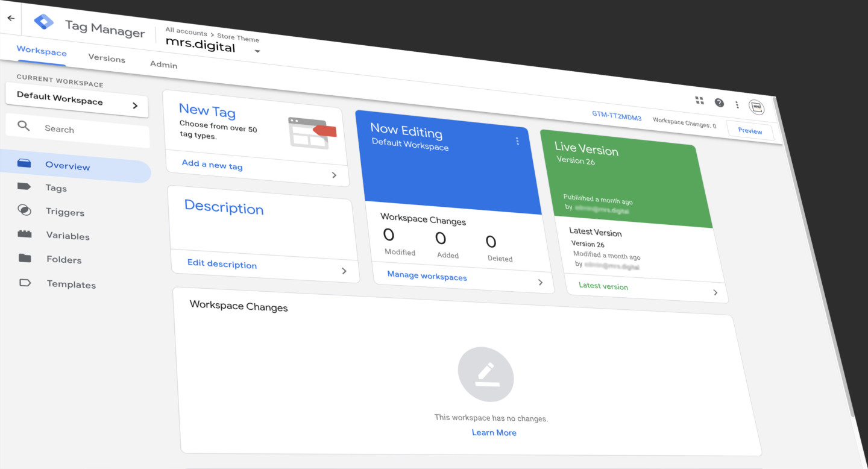The width and height of the screenshot is (868, 469).
Task: Open the mrs.digital container dropdown
Action: point(257,51)
